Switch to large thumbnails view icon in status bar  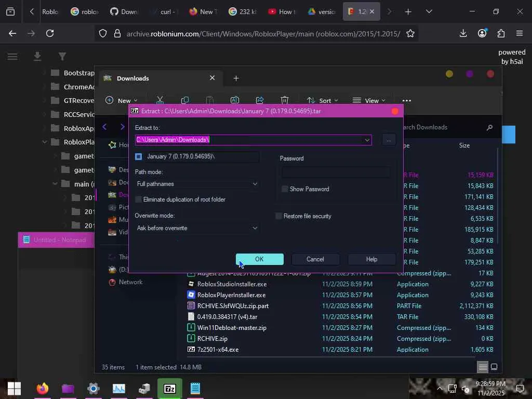click(494, 367)
